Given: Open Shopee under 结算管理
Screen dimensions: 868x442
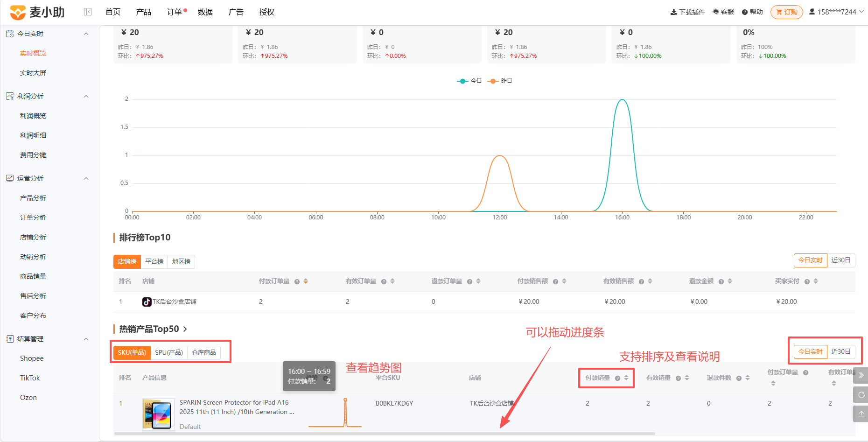Looking at the screenshot, I should [32, 358].
